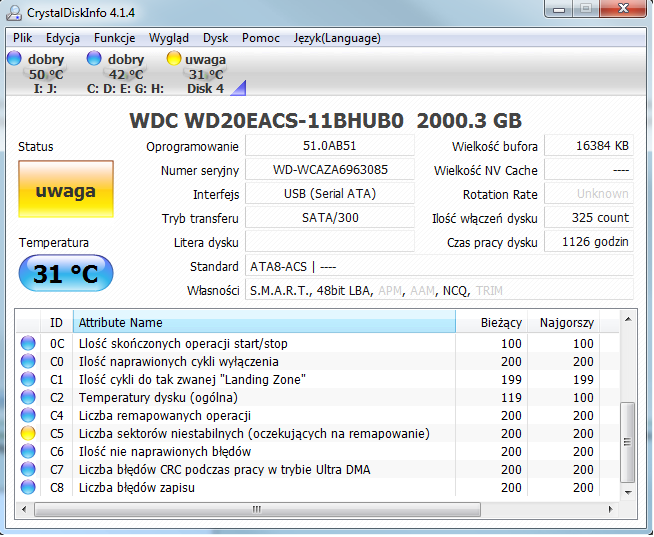Image resolution: width=654 pixels, height=537 pixels.
Task: Click the blue status icon of row 0C
Action: pyautogui.click(x=28, y=343)
